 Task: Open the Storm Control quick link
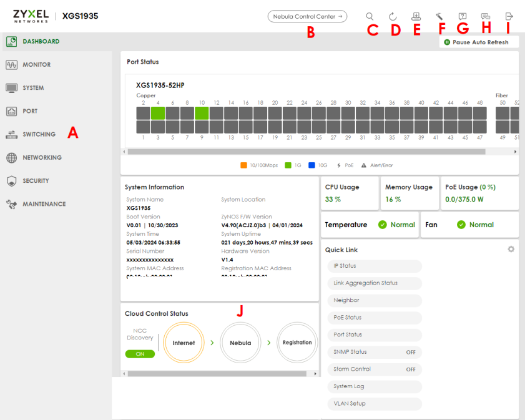point(375,369)
